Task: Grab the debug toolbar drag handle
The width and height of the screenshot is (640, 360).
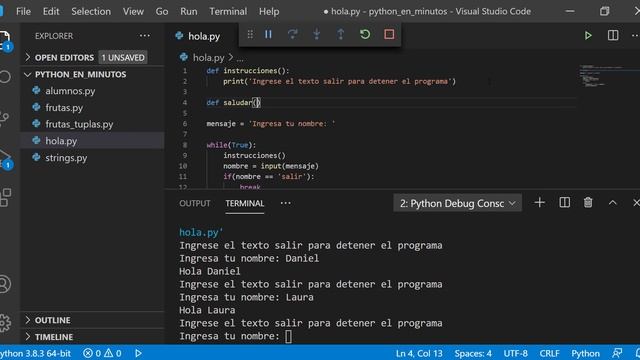Action: (250, 34)
